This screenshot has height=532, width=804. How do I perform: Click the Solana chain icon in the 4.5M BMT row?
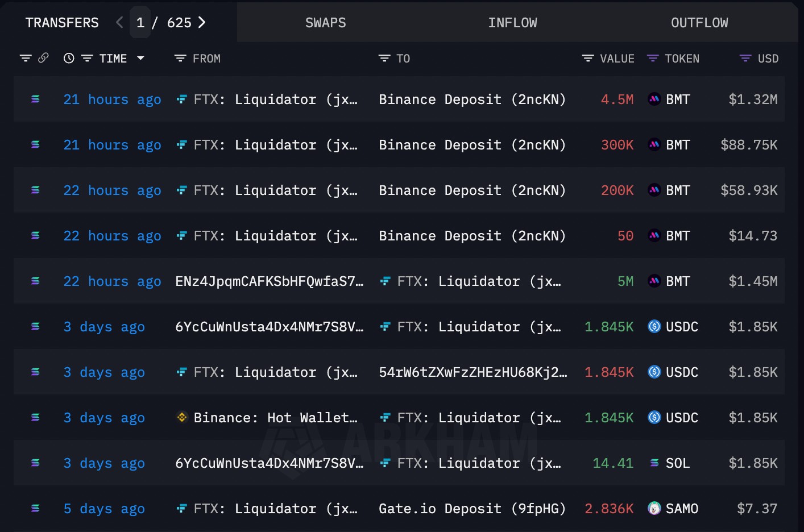coord(35,99)
